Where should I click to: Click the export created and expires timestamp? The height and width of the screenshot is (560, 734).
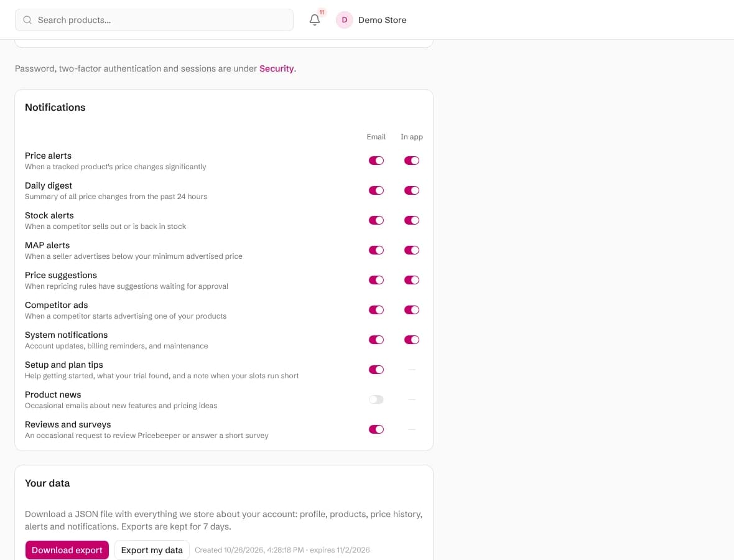point(282,550)
